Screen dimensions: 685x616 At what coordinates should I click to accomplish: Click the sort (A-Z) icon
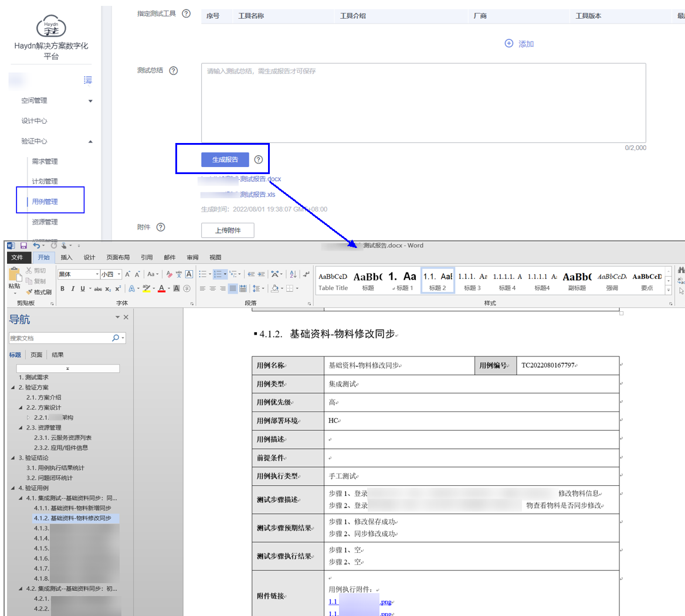pos(293,274)
